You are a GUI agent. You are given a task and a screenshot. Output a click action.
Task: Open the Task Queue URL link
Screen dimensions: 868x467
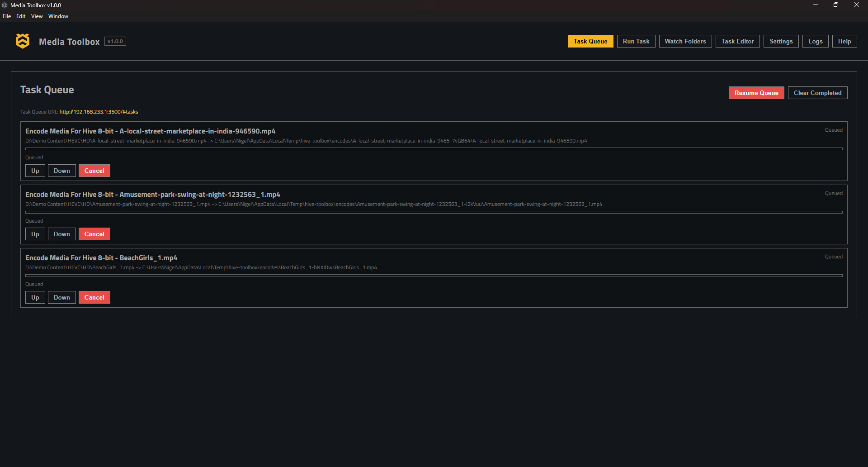tap(99, 112)
